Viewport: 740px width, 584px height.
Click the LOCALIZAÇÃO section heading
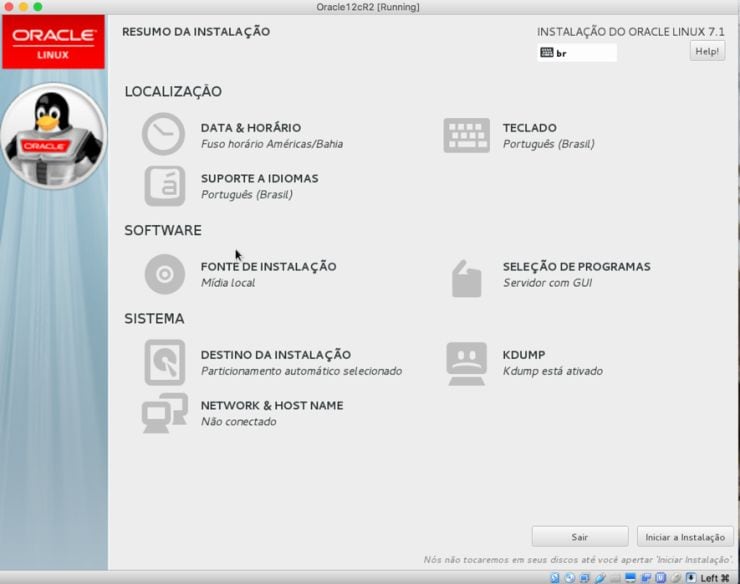click(173, 91)
